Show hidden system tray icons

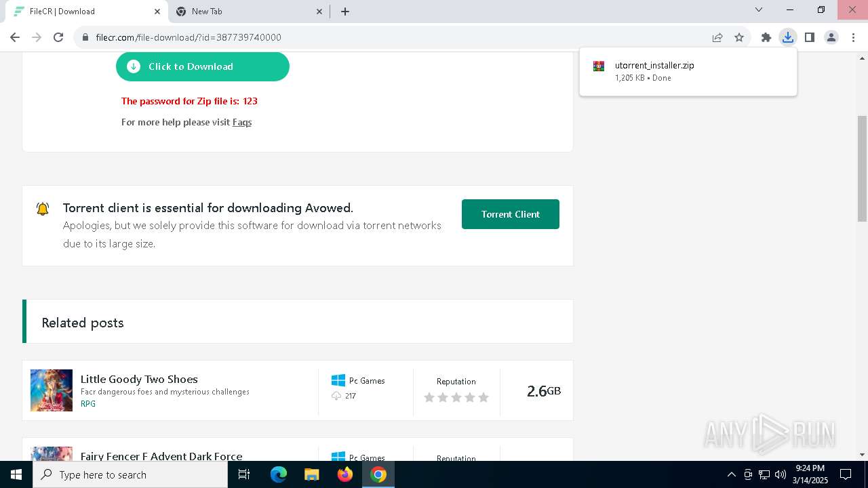pos(731,474)
